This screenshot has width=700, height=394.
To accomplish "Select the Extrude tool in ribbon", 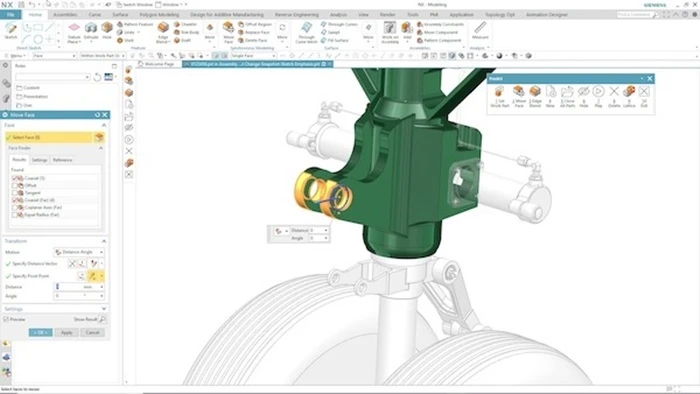I will point(91,31).
